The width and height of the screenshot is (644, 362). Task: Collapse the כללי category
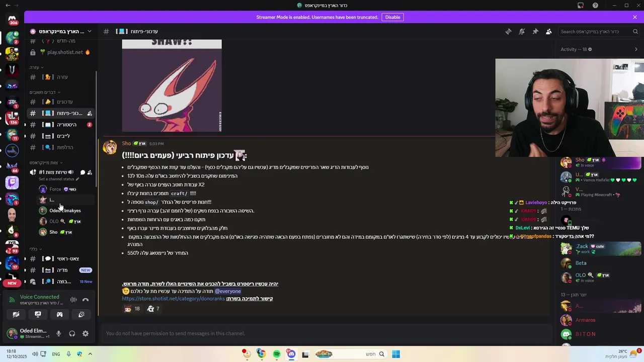[x=35, y=249]
